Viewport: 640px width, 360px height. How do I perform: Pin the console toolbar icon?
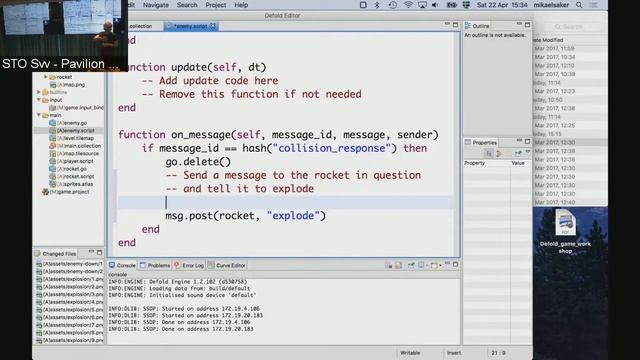coord(411,265)
